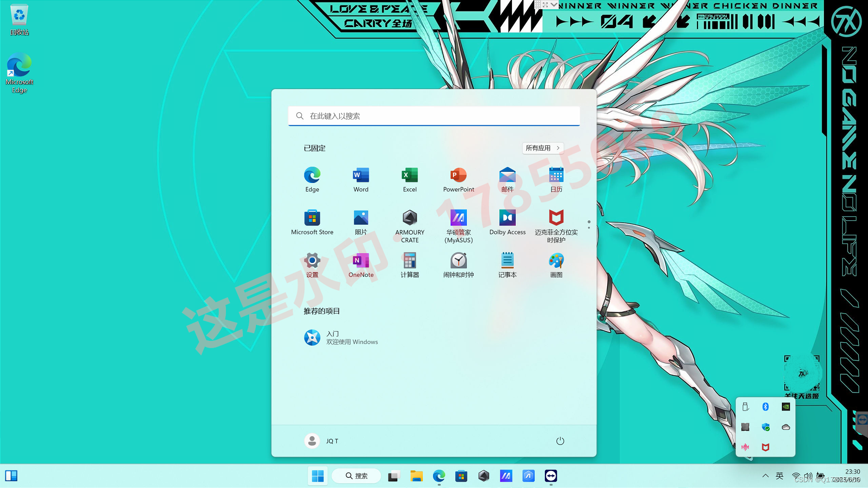Open 记事本 (Notepad) app

tap(508, 265)
